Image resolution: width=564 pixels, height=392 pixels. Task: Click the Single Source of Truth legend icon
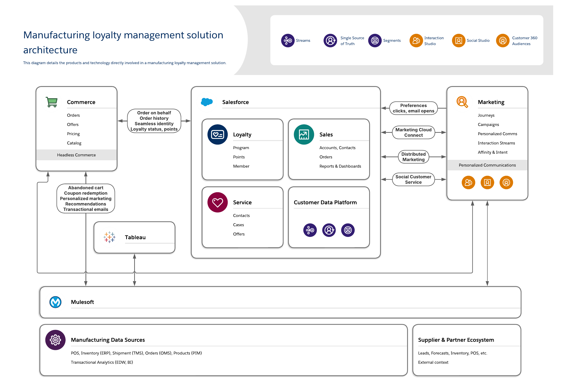pos(330,40)
